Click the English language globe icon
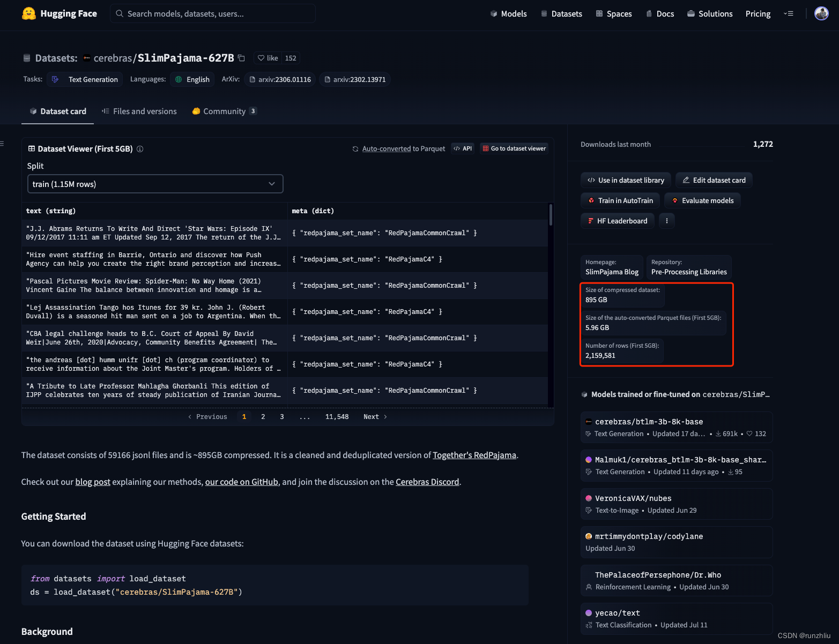This screenshot has width=839, height=644. click(179, 79)
